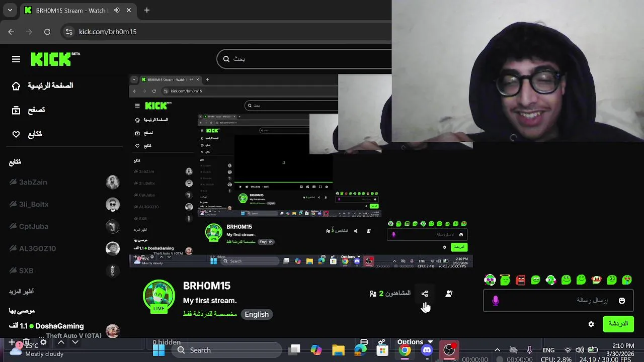The image size is (644, 362).
Task: Open File Explorer from taskbar
Action: (x=338, y=350)
